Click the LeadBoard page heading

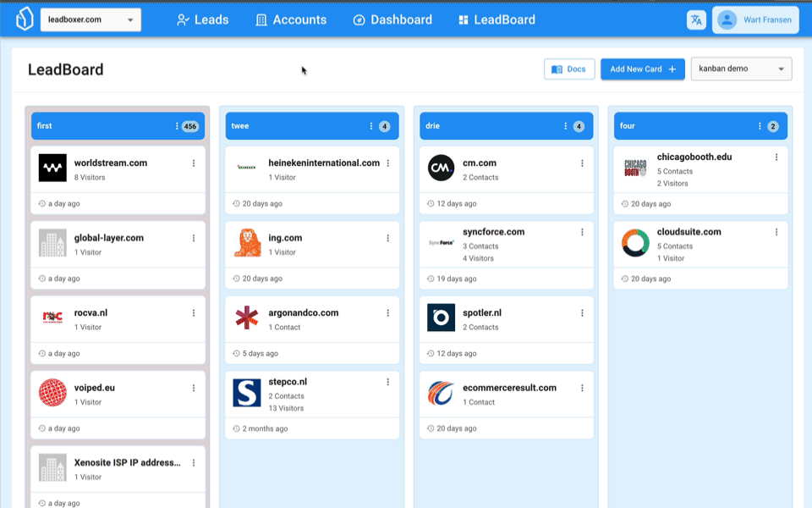click(66, 69)
